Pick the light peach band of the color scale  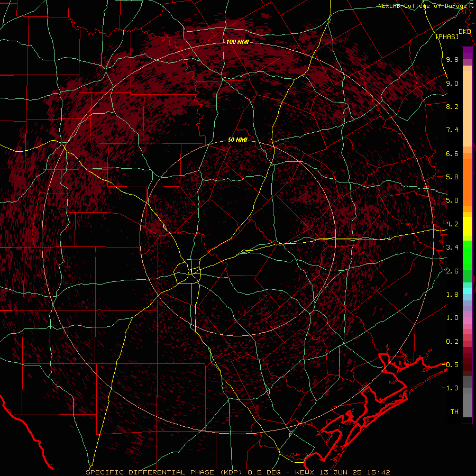(467, 108)
